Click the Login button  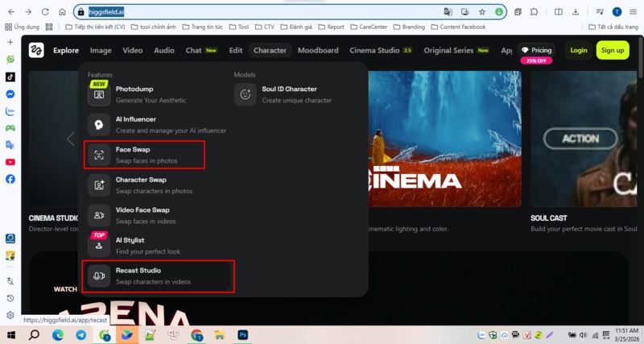point(579,50)
